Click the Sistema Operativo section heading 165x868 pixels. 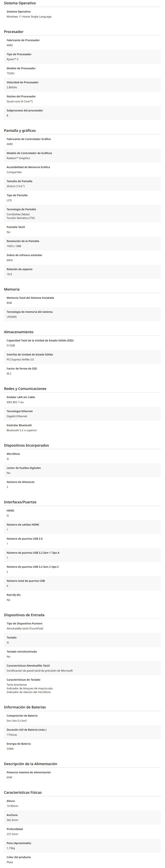[20, 3]
